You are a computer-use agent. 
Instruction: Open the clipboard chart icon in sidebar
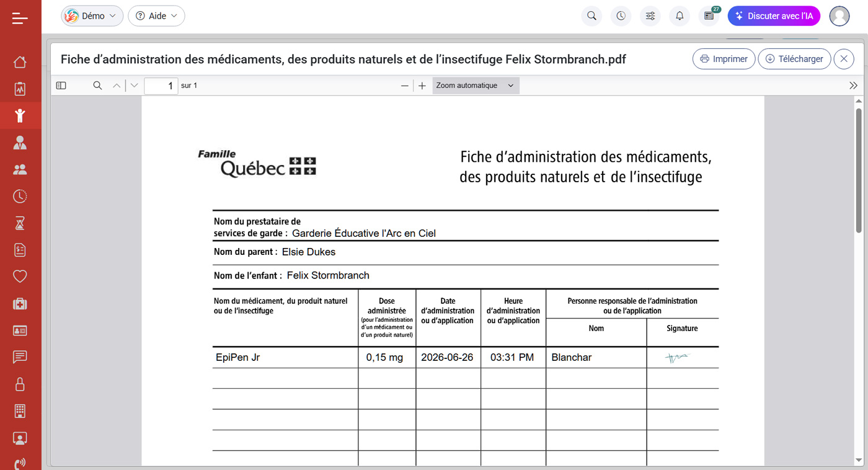20,89
